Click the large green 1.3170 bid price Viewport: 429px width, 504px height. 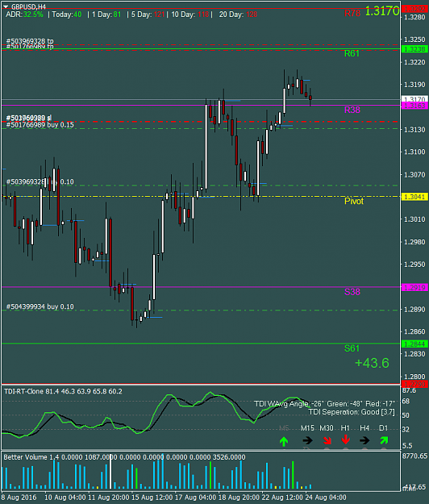(382, 11)
